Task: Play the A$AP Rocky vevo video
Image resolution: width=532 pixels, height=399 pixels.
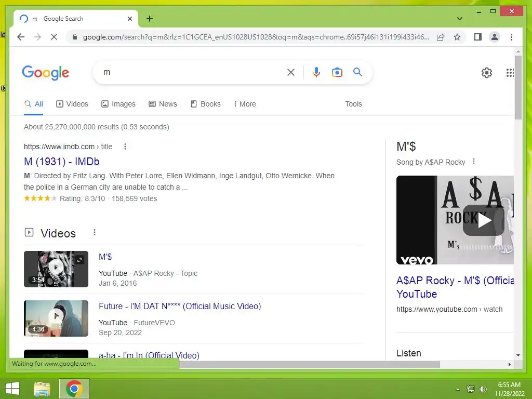Action: coord(484,220)
